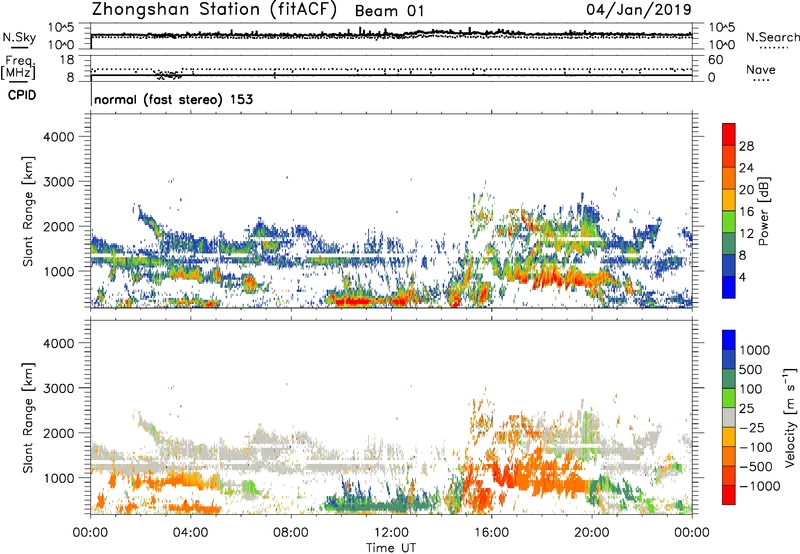Click the gray Velocity colorbar segment
Screen dimensions: 800x554
point(729,417)
